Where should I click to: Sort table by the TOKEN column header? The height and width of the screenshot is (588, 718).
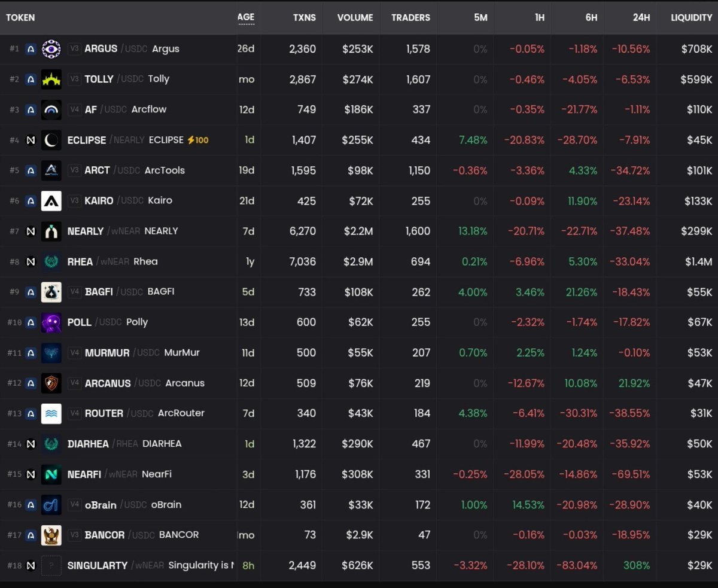20,17
